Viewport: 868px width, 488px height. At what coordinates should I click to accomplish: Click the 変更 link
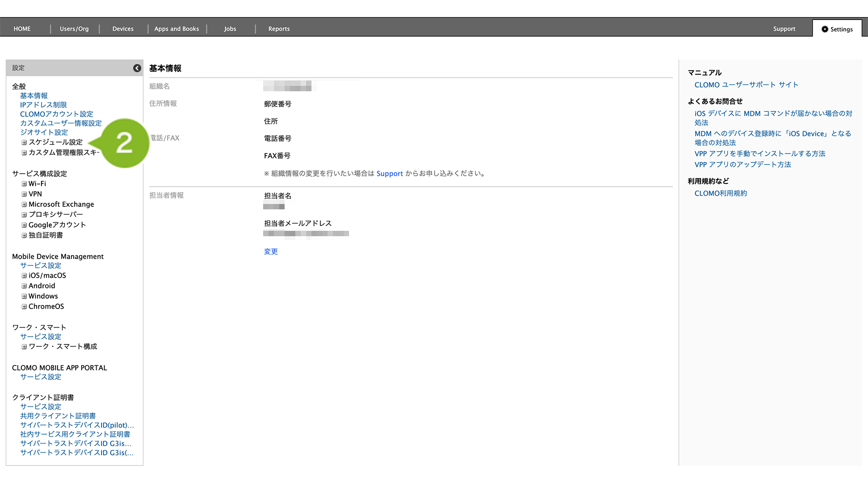click(270, 252)
